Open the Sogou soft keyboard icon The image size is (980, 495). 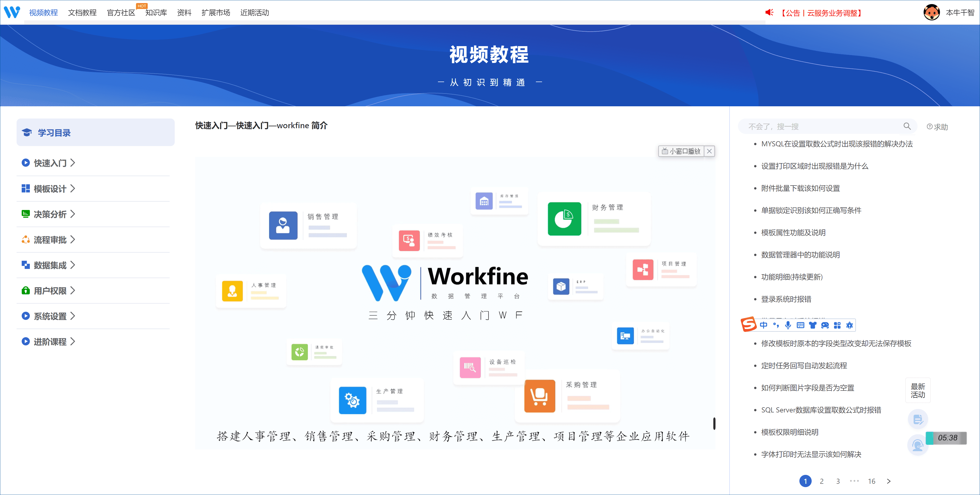800,325
